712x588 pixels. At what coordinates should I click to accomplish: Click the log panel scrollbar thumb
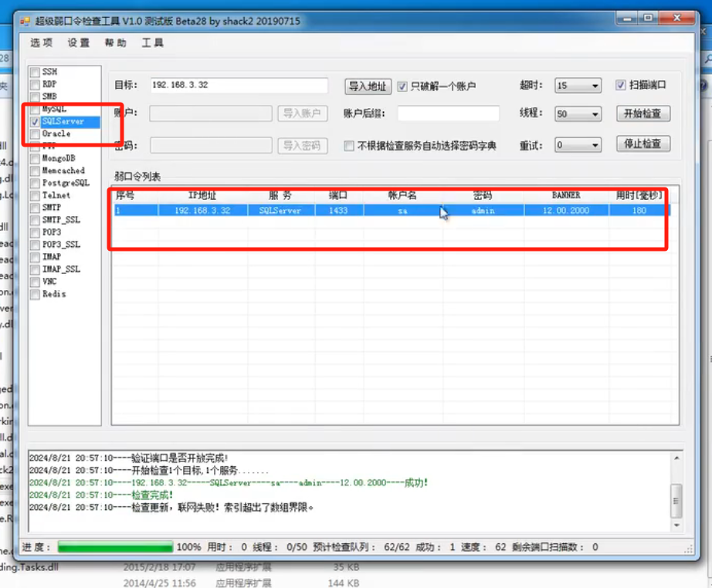676,501
